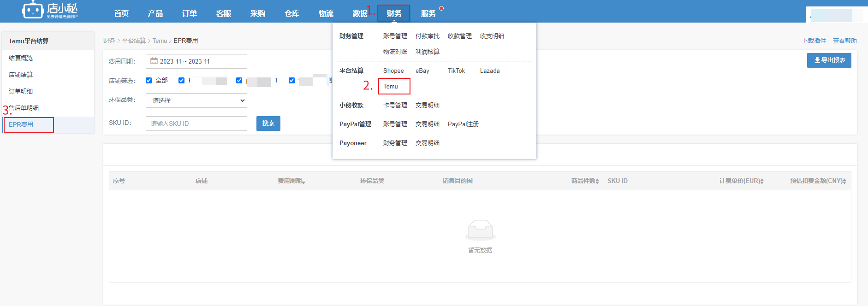Select Temu under 平台结算 menu
This screenshot has height=306, width=868.
391,87
